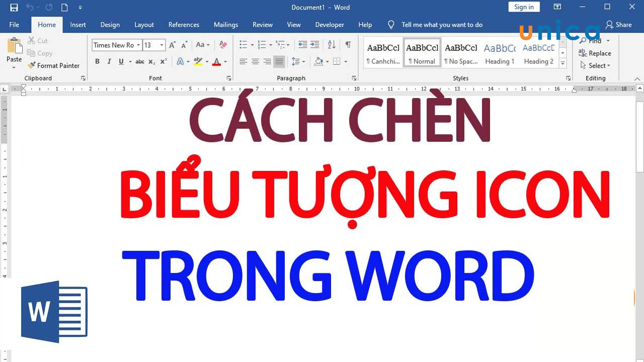The height and width of the screenshot is (362, 644).
Task: Open the Font dialog box launcher
Action: coord(229,78)
